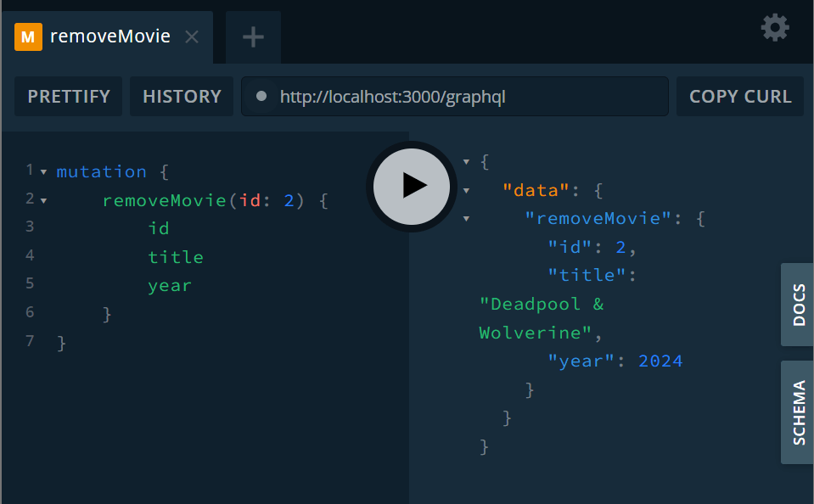Click the red id argument name
814x504 pixels.
click(250, 200)
